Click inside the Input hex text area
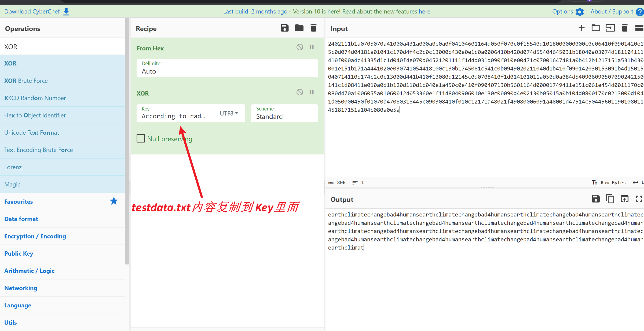The image size is (644, 331). pos(485,108)
